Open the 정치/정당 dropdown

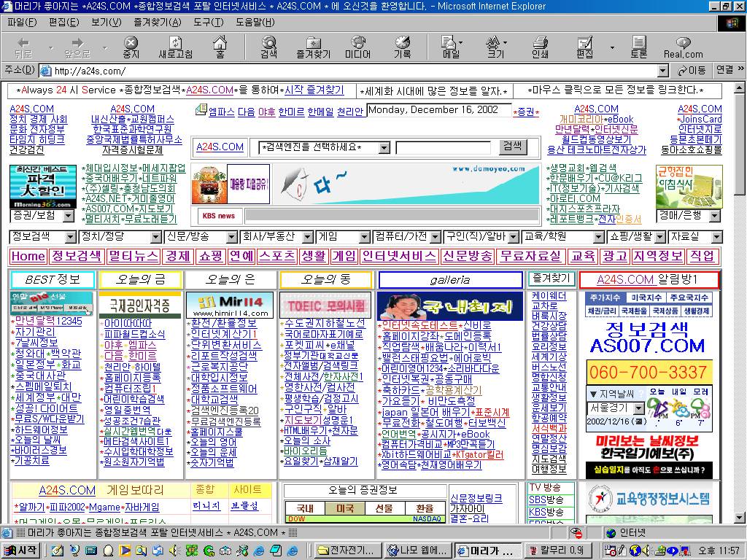tap(121, 237)
